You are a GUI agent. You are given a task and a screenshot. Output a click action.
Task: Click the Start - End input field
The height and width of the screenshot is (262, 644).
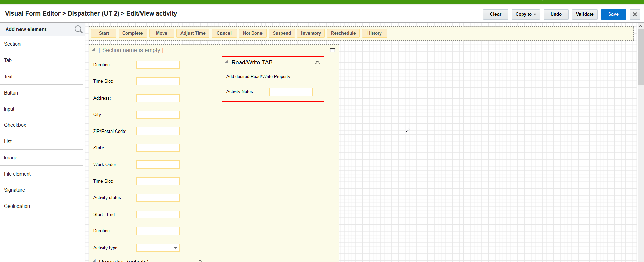click(x=158, y=214)
